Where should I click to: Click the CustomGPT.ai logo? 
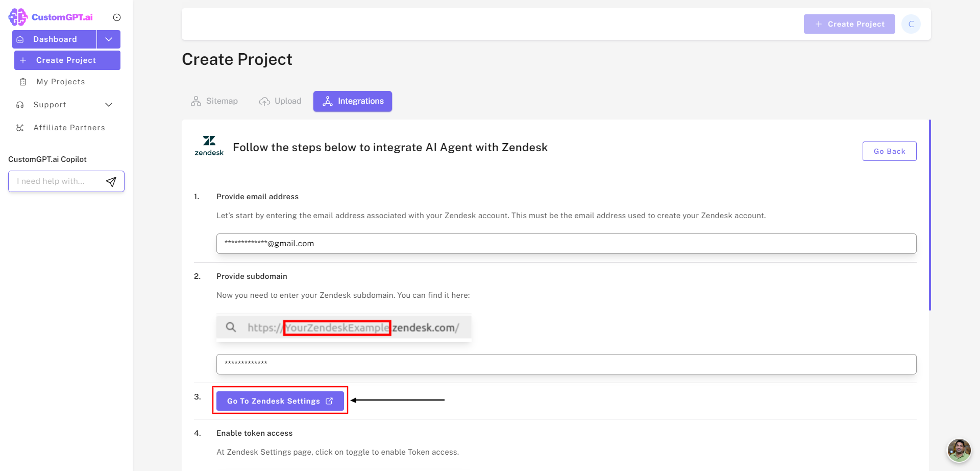[x=51, y=17]
